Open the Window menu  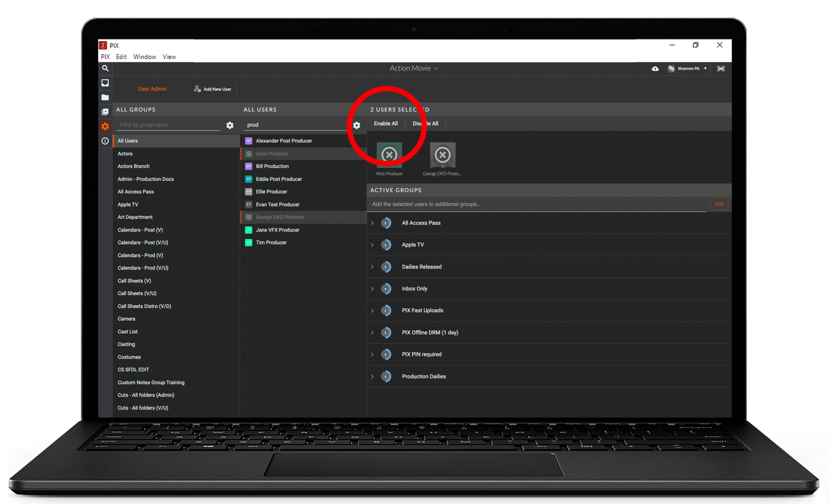pos(144,57)
